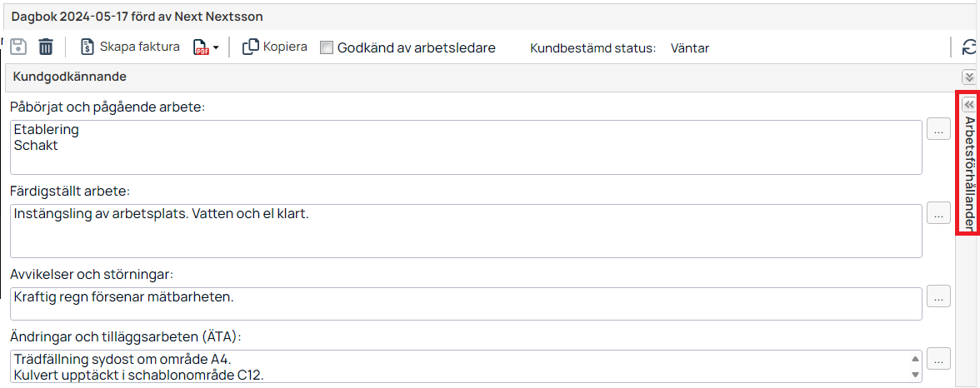
Task: Click the Skapa faktura button label
Action: tap(139, 47)
